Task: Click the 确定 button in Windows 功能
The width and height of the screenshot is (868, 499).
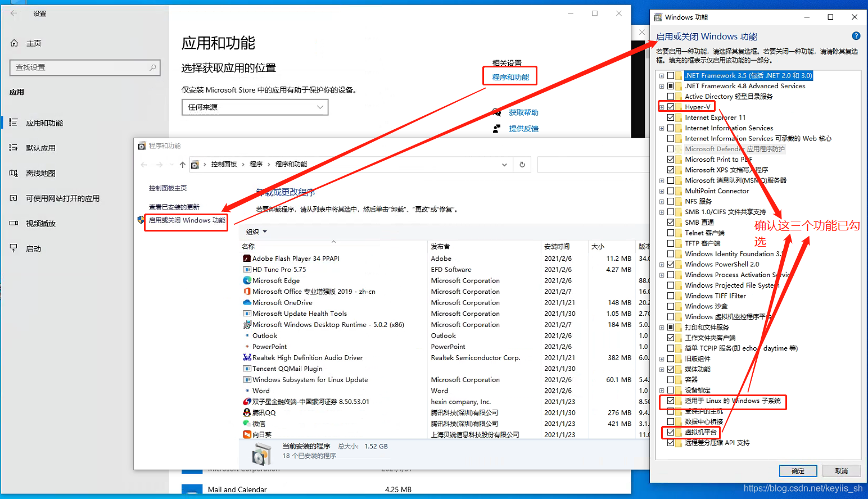Action: pos(798,471)
